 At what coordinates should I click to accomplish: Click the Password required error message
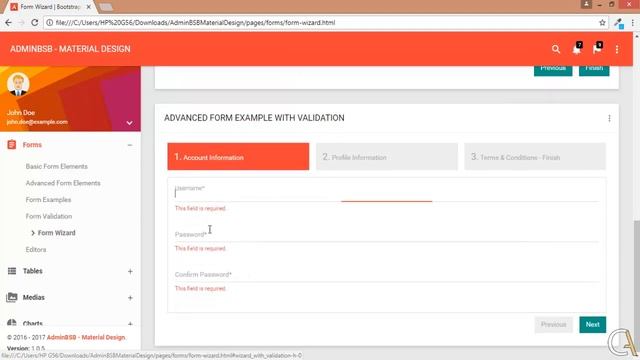pos(200,248)
